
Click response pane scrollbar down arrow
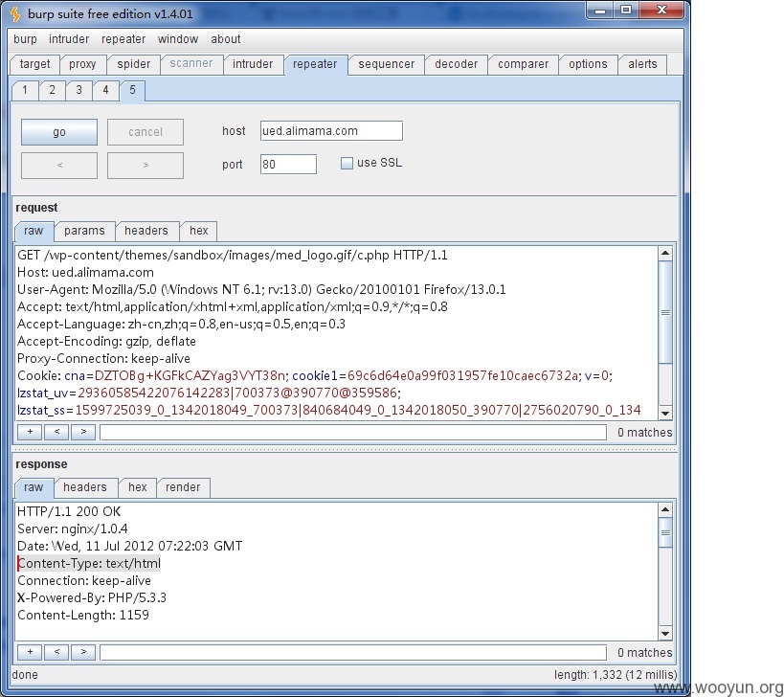665,634
